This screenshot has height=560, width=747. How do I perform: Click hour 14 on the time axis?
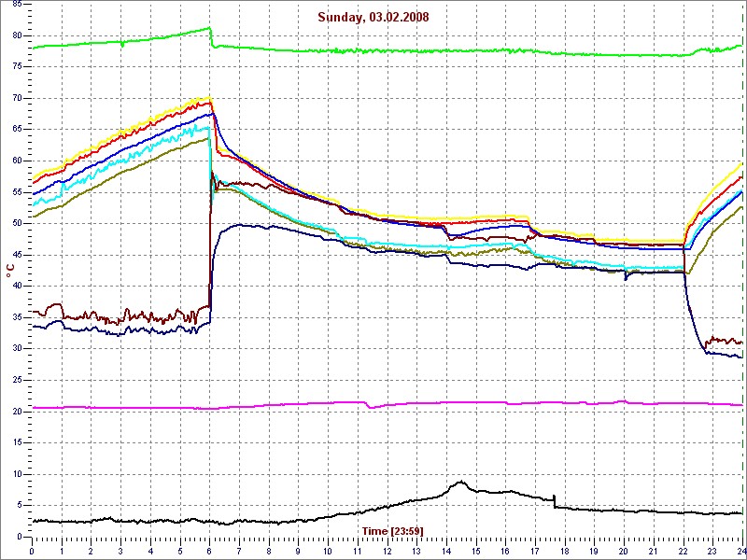tap(446, 551)
